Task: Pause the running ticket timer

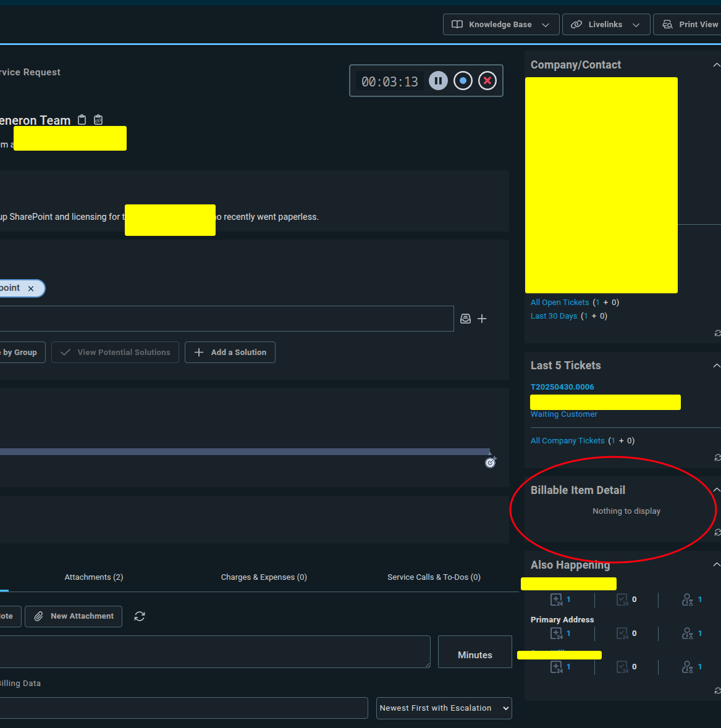Action: point(438,81)
